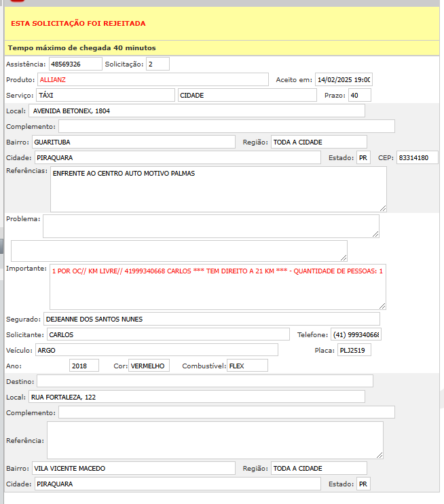Select the Segurado name field
Image resolution: width=444 pixels, height=504 pixels.
pyautogui.click(x=211, y=319)
